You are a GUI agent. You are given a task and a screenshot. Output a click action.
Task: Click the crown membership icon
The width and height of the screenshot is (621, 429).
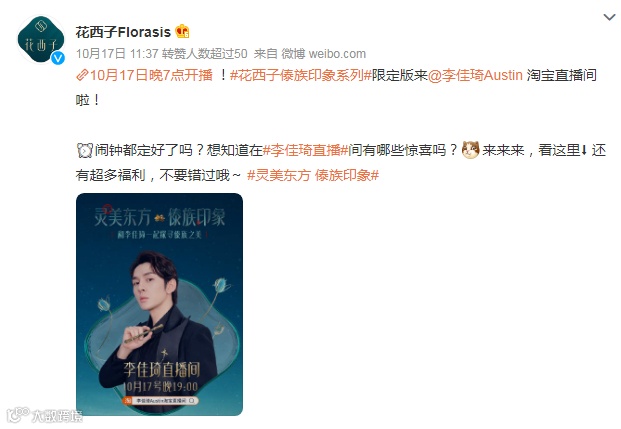point(182,31)
